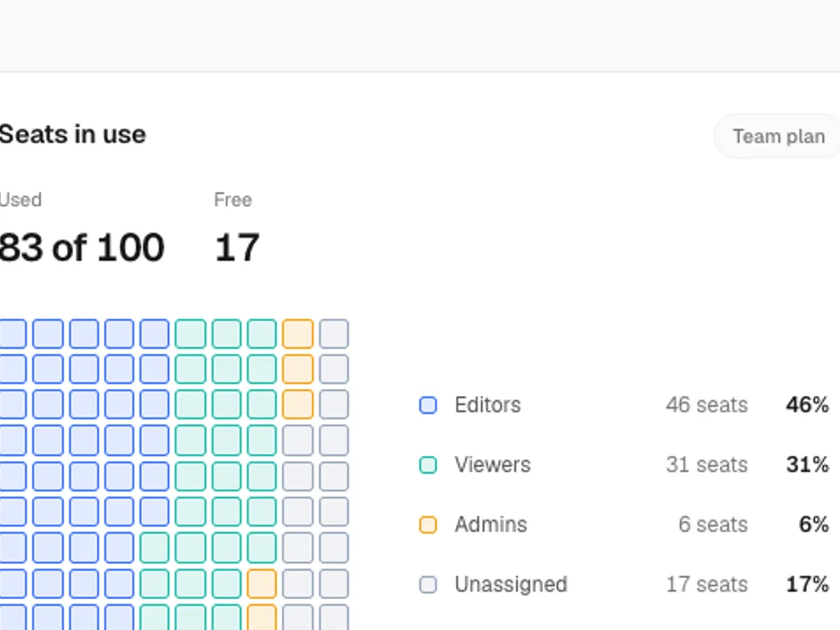Image resolution: width=840 pixels, height=630 pixels.
Task: Click the Viewers legend label
Action: pyautogui.click(x=492, y=465)
